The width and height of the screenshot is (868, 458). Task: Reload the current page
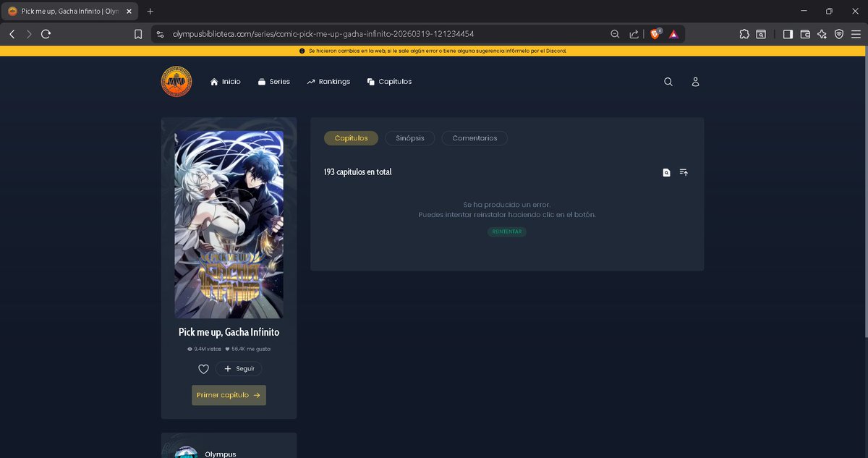[x=46, y=34]
